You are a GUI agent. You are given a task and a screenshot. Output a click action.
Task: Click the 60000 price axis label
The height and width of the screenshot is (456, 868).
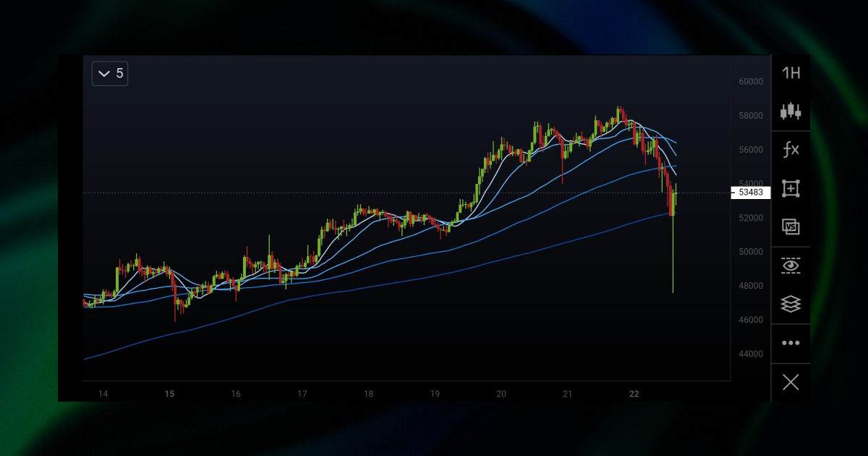click(x=750, y=81)
